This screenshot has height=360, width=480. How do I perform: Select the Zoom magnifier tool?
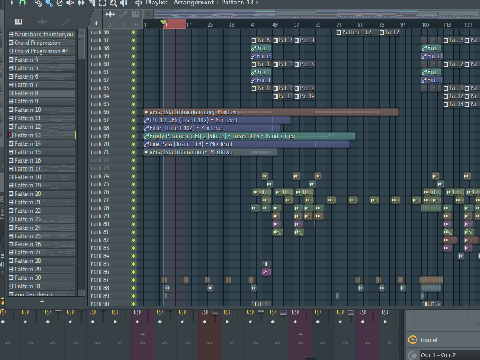pos(113,3)
